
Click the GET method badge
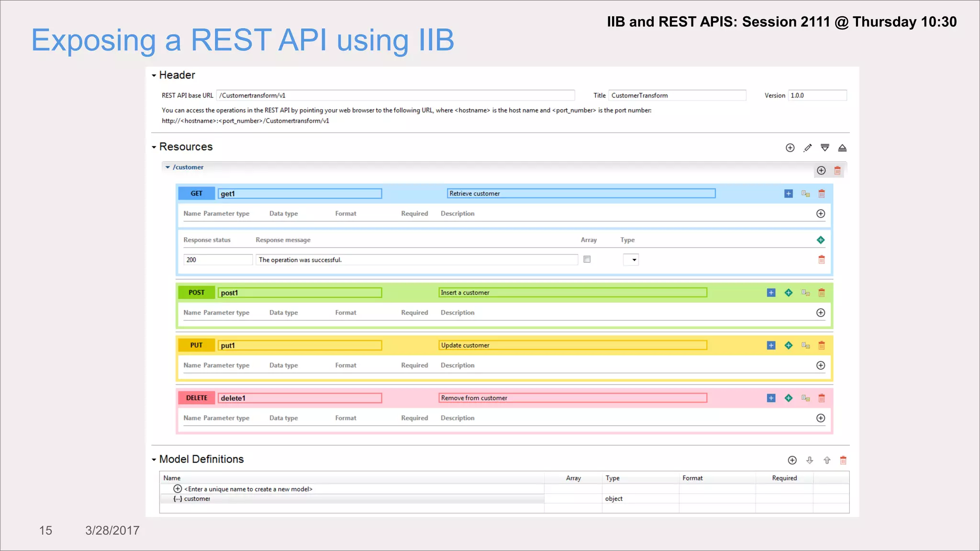[197, 194]
